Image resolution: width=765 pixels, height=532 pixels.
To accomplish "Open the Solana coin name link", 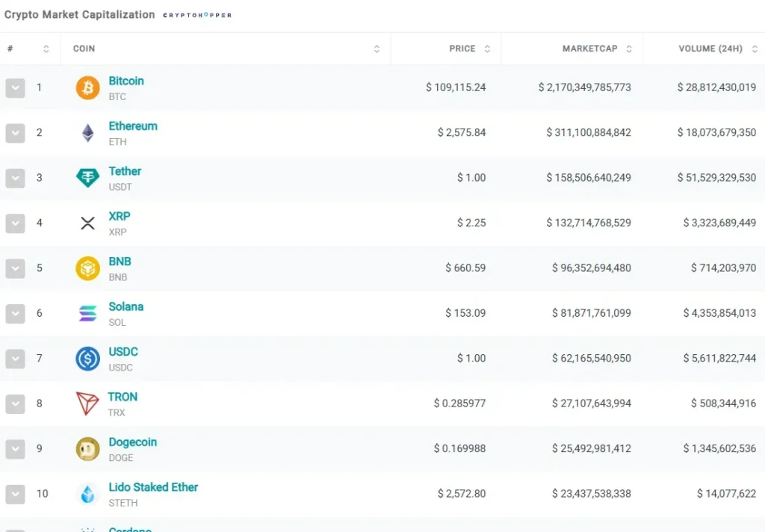I will click(126, 306).
